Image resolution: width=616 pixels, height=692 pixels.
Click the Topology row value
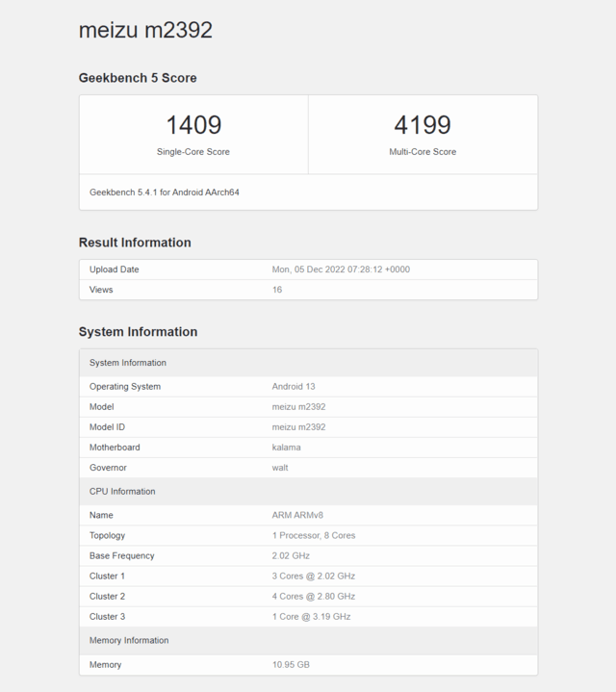click(x=314, y=536)
